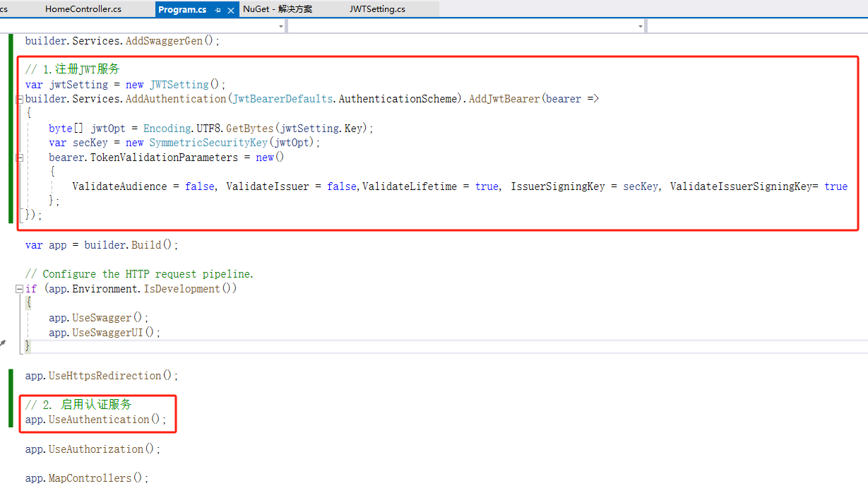Open the left navigation bar dropdown
This screenshot has height=498, width=868.
280,25
